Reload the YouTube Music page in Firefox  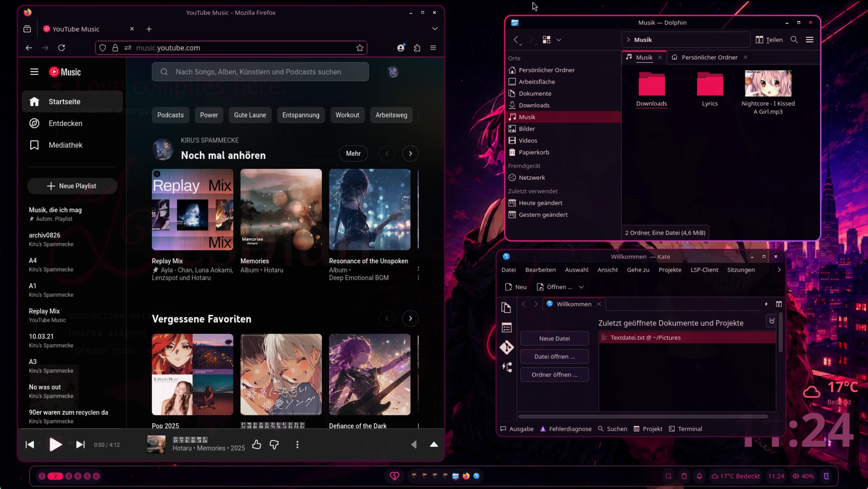(62, 47)
